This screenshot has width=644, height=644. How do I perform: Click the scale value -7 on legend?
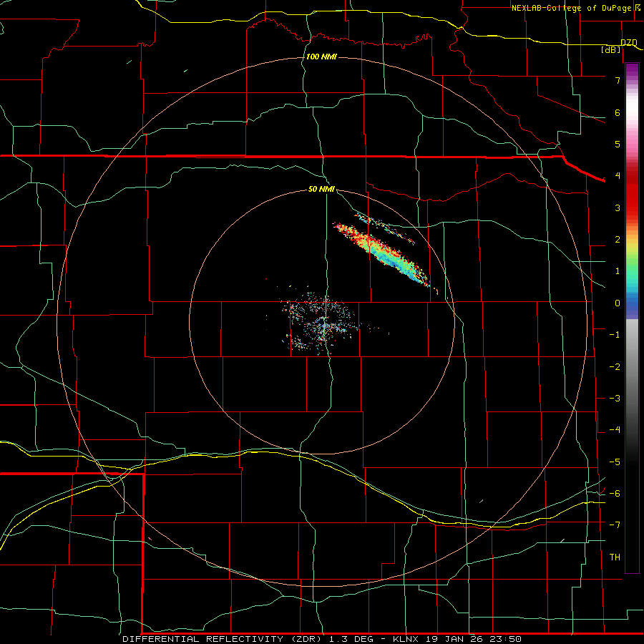click(x=615, y=525)
